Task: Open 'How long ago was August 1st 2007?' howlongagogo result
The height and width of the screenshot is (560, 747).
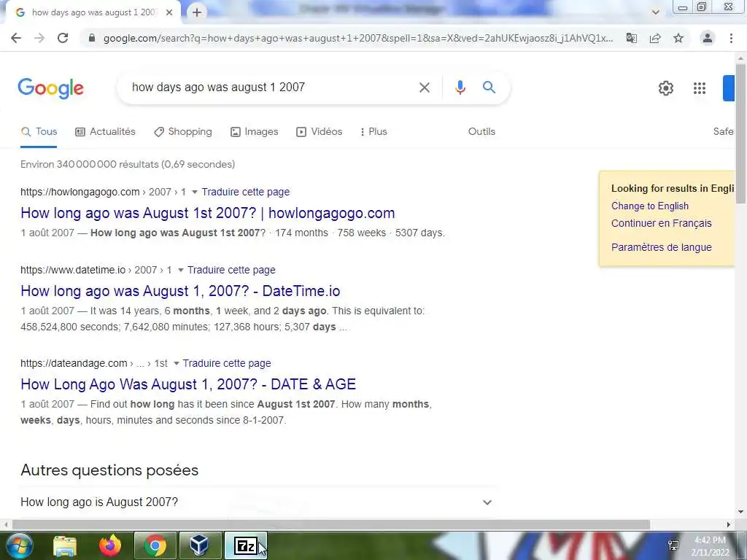Action: (x=208, y=213)
